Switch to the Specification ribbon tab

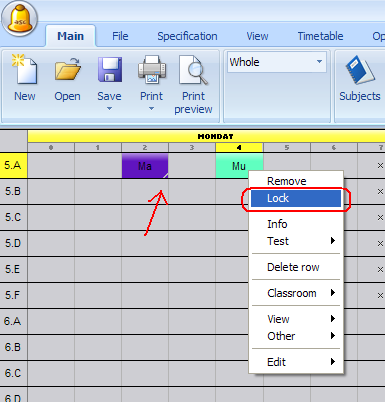tap(187, 36)
